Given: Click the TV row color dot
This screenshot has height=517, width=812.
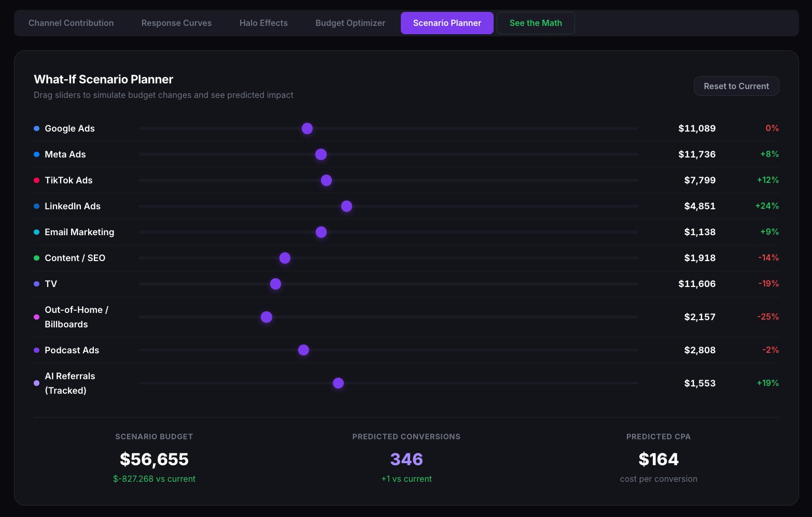Looking at the screenshot, I should (x=36, y=284).
